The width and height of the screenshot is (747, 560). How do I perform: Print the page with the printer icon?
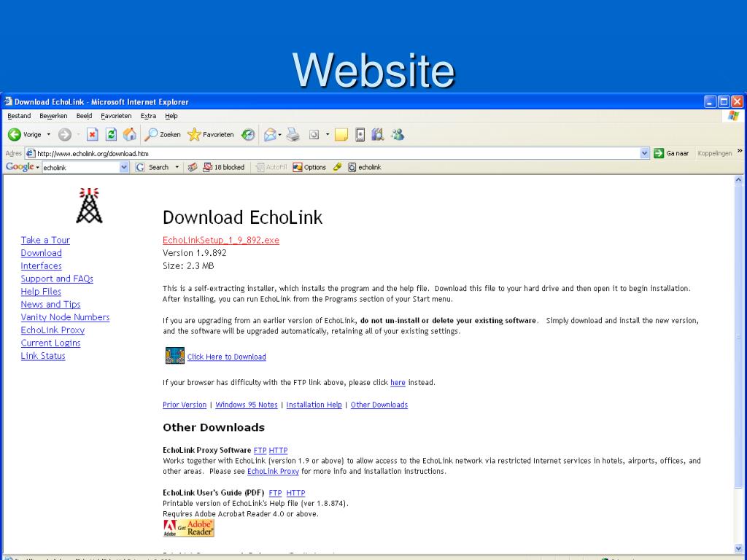(293, 135)
